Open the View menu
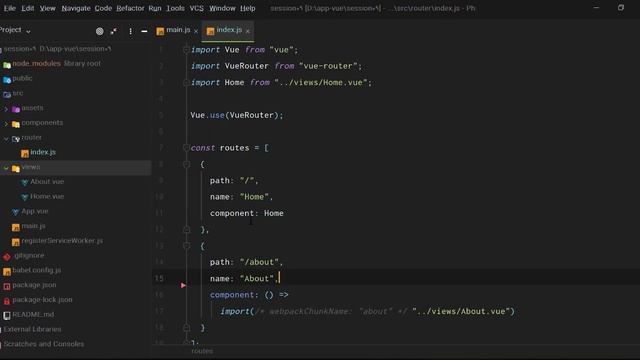The height and width of the screenshot is (360, 640). [47, 8]
